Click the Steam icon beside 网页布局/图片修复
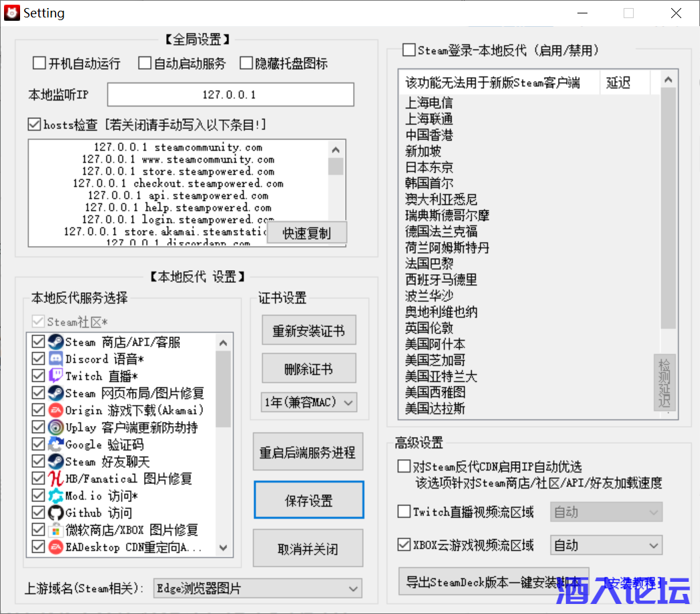 pos(56,393)
